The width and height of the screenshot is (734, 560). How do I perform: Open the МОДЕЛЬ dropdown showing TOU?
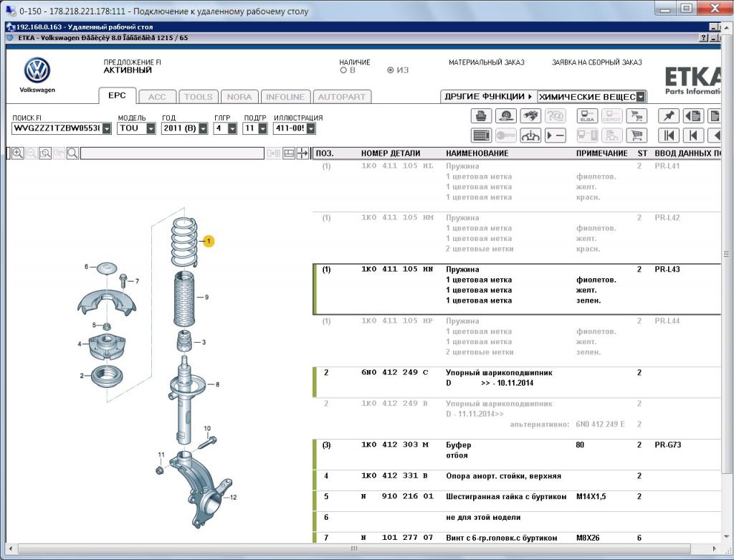151,128
